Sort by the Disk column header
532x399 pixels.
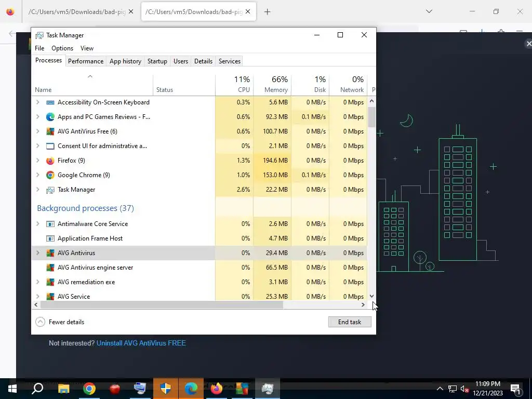(x=311, y=85)
